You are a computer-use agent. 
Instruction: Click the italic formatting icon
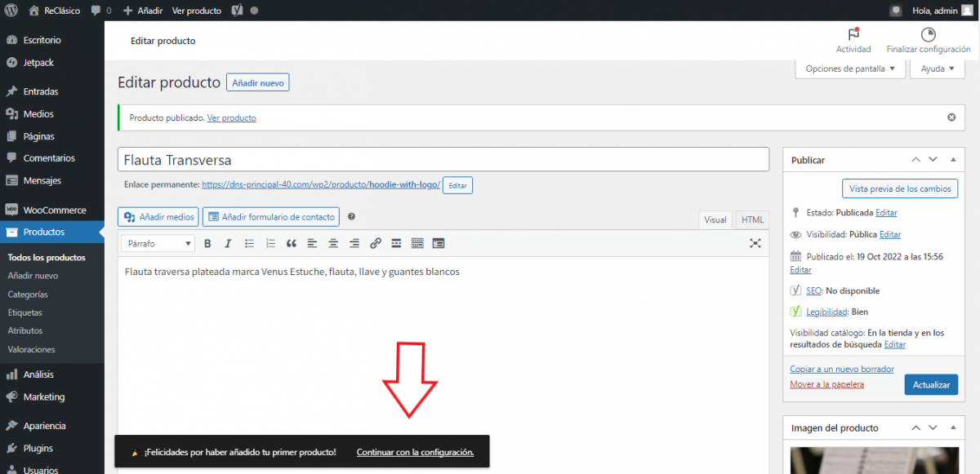(x=228, y=243)
